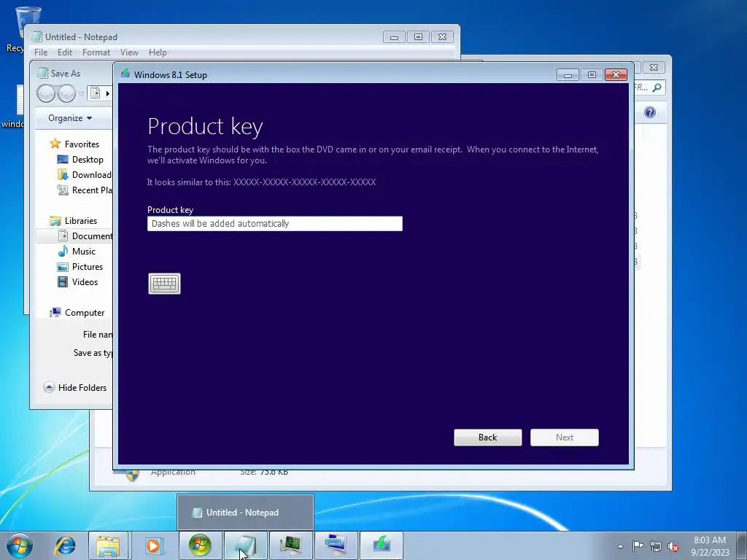Screen dimensions: 747x560
Task: Select Libraries in Save As sidebar
Action: [x=74, y=220]
